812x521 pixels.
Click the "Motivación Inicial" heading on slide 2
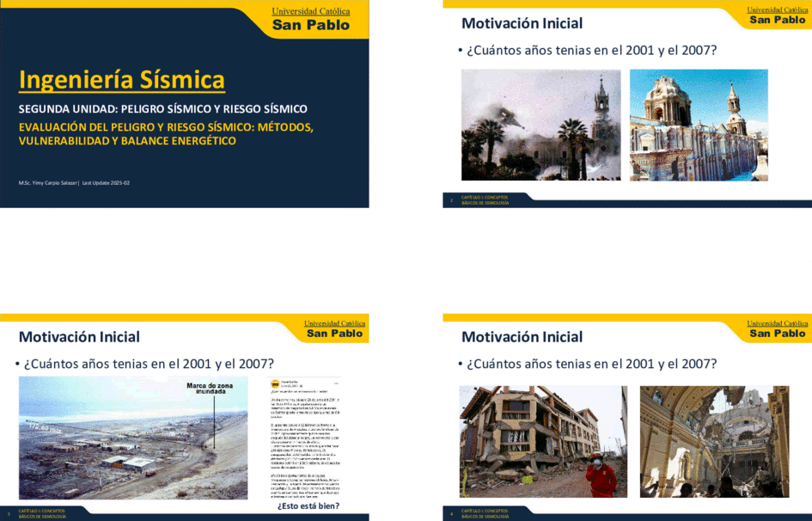tap(522, 23)
